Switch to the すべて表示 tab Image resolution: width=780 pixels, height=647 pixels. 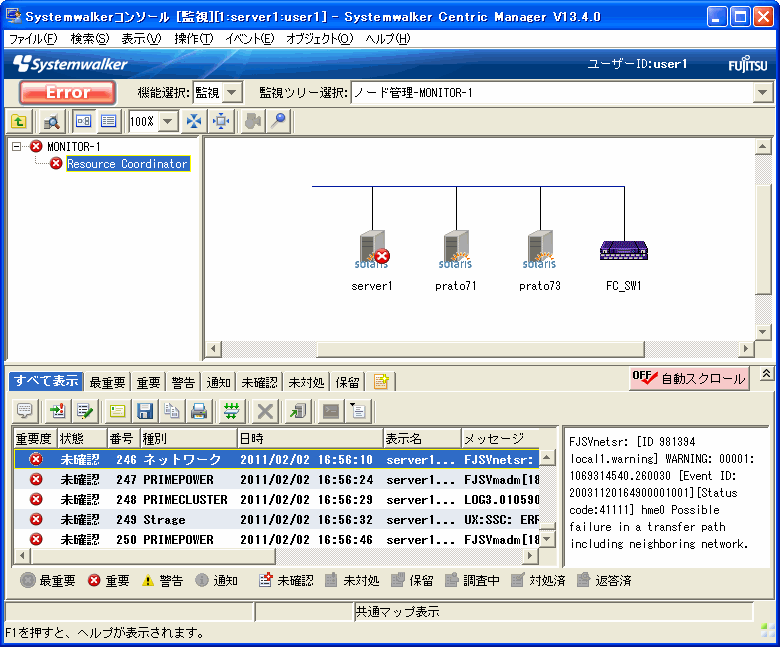[46, 381]
